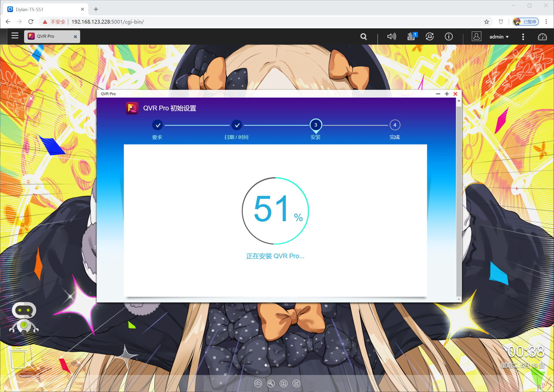Bookmark this page with star icon
554x392 pixels.
pos(486,22)
